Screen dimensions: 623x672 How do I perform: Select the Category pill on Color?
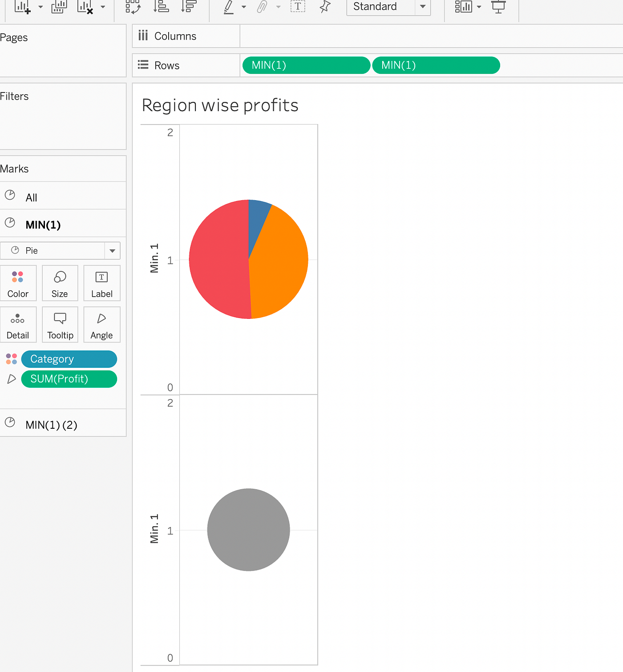pos(69,359)
